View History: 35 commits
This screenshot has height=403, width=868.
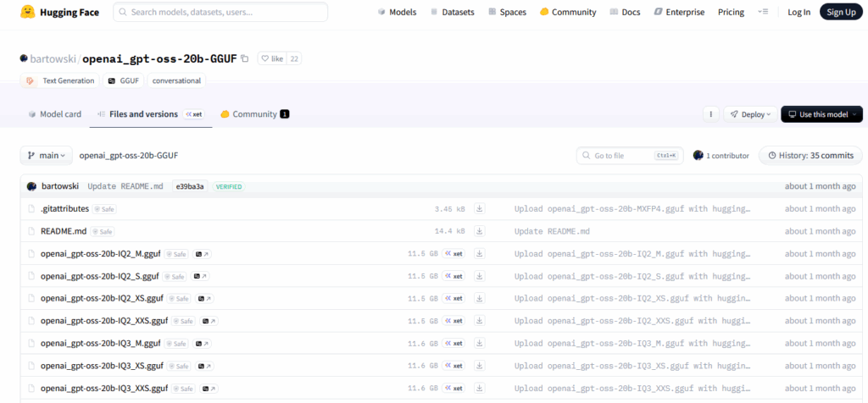(x=810, y=156)
